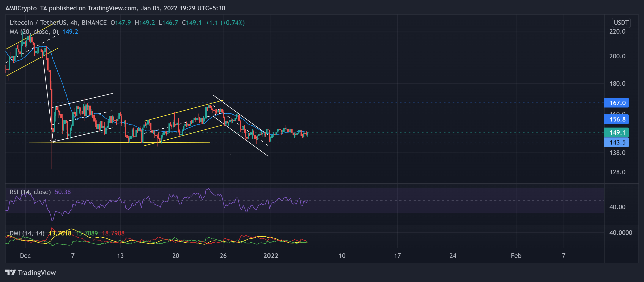The width and height of the screenshot is (644, 282).
Task: Select the USDT currency label on price scale
Action: (x=621, y=22)
